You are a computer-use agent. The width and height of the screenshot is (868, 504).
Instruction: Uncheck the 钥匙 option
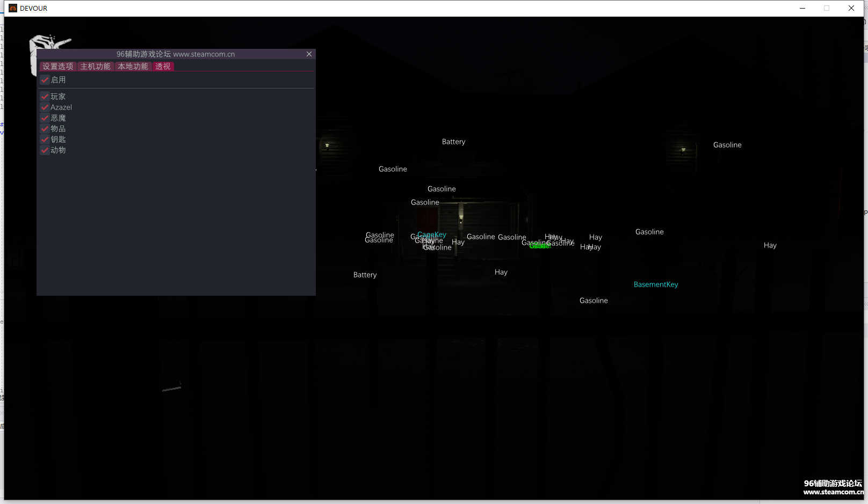coord(45,140)
